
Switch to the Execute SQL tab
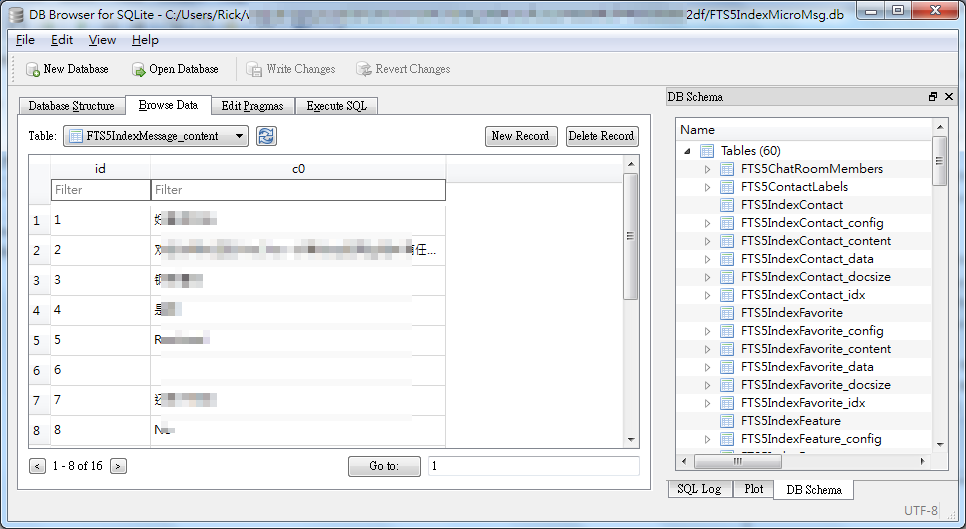pyautogui.click(x=336, y=106)
